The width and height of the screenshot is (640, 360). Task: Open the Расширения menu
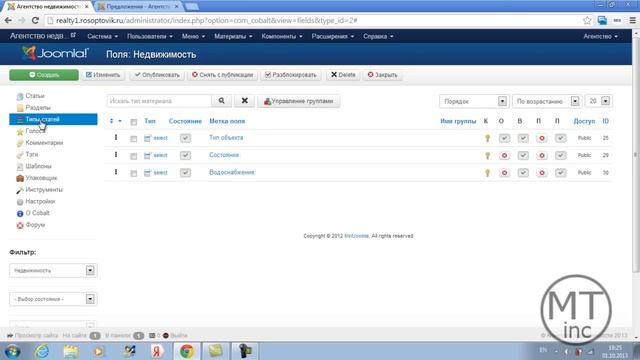pos(333,36)
